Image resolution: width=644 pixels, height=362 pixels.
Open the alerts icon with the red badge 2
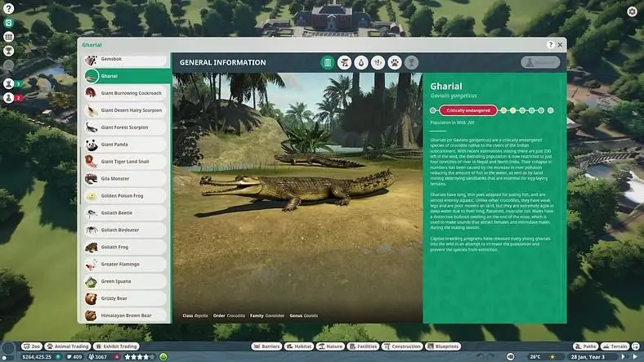point(9,98)
